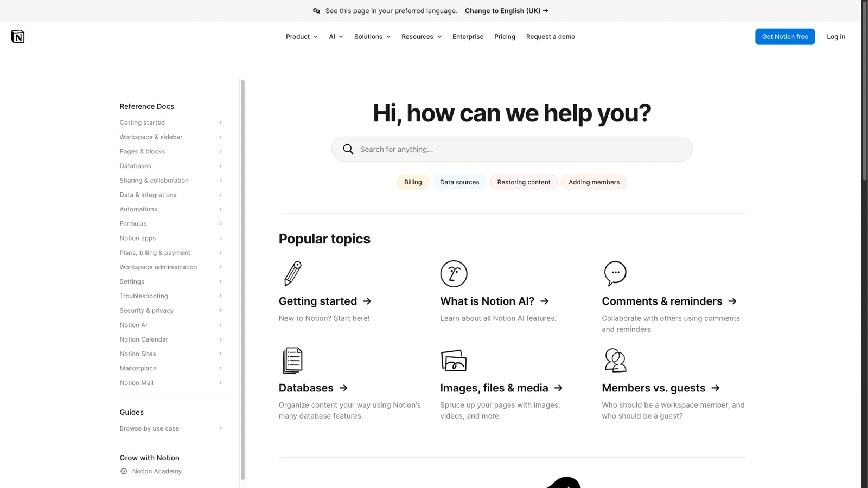Click the Notion AI face icon
The width and height of the screenshot is (868, 488).
pos(454,274)
